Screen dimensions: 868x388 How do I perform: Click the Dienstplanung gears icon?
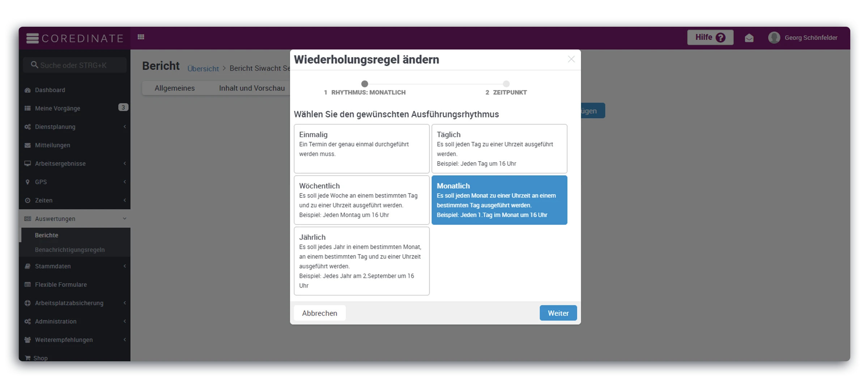(x=27, y=127)
